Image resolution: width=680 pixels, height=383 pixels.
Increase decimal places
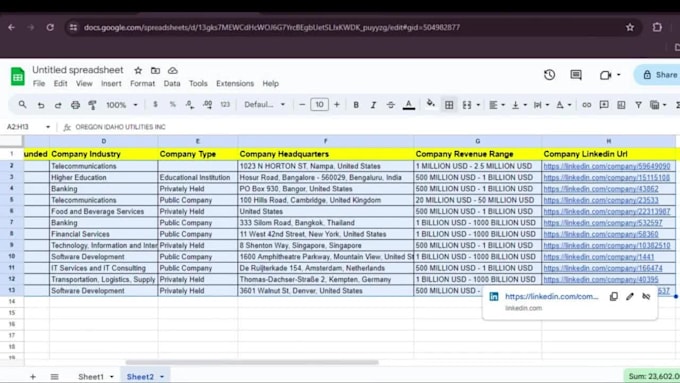click(x=208, y=105)
